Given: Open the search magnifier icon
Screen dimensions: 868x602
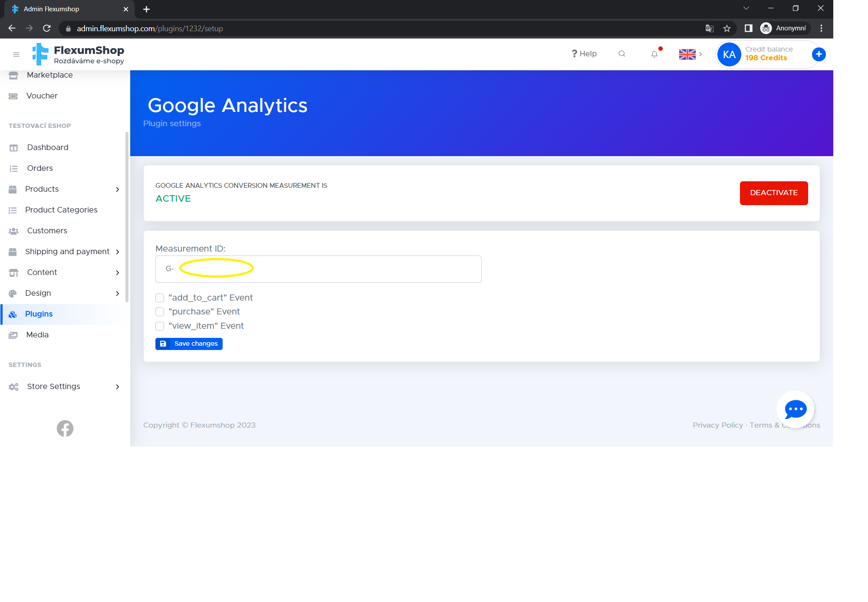Looking at the screenshot, I should (622, 54).
